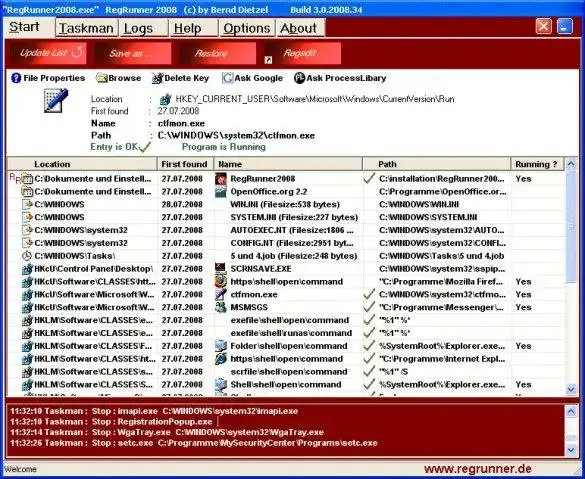Sort by Location column header
This screenshot has height=479, width=585.
pyautogui.click(x=82, y=164)
